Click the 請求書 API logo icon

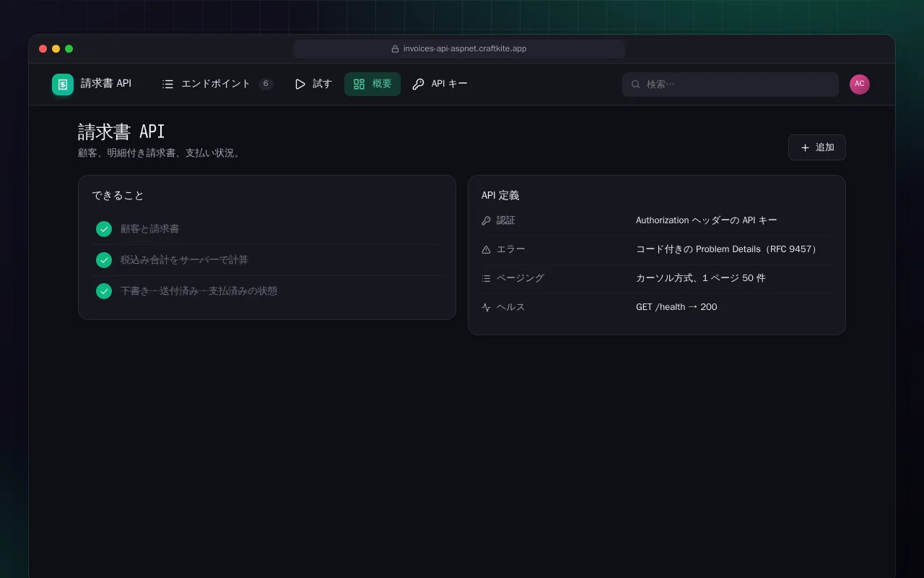63,85
